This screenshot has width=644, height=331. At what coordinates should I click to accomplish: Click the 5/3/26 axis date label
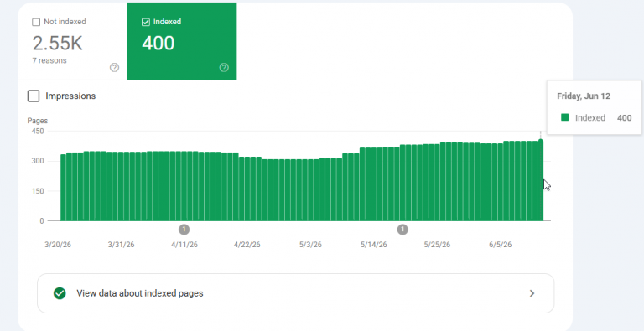(310, 245)
